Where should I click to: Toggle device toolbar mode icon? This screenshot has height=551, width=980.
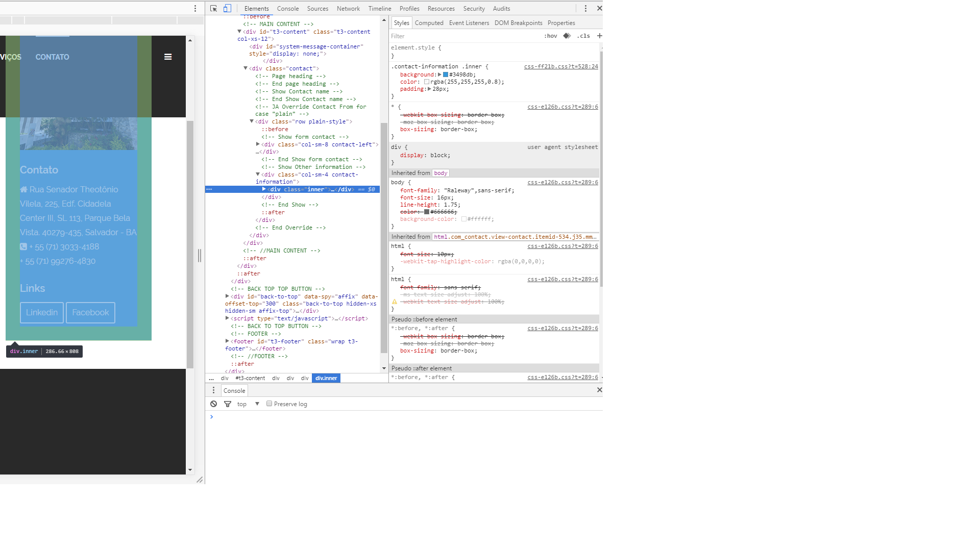coord(227,8)
